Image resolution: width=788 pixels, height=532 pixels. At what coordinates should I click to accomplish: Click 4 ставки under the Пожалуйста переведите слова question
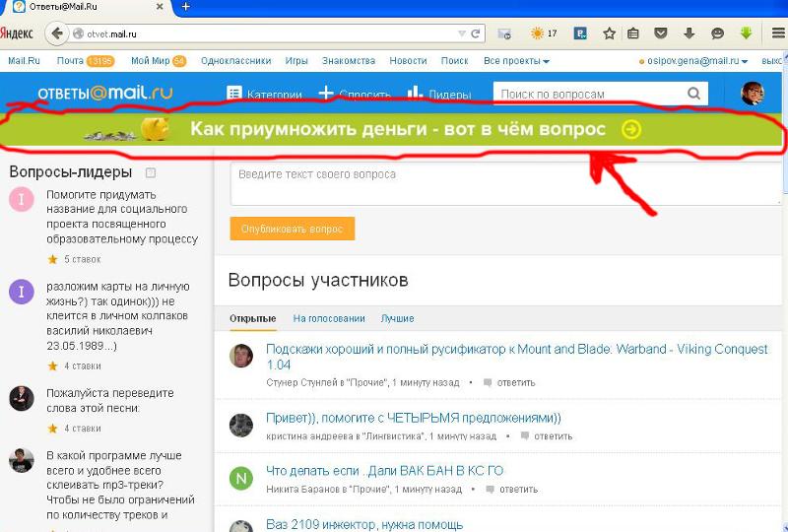(74, 429)
